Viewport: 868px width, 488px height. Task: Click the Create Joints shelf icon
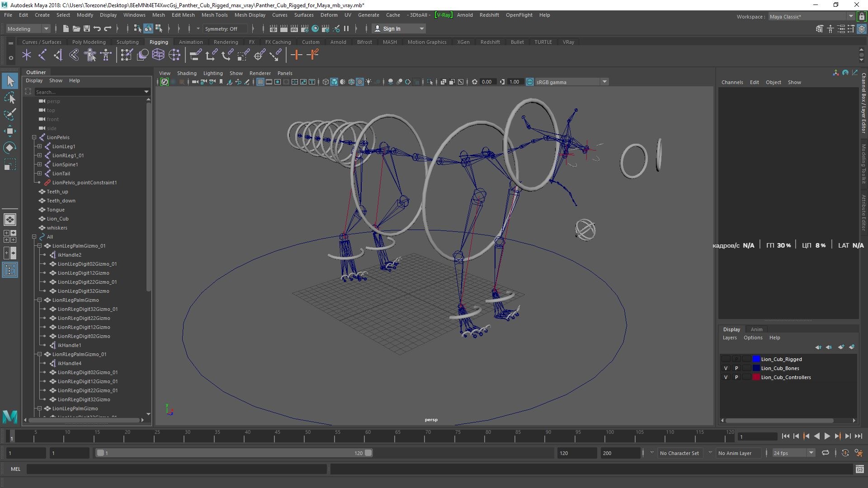[42, 55]
